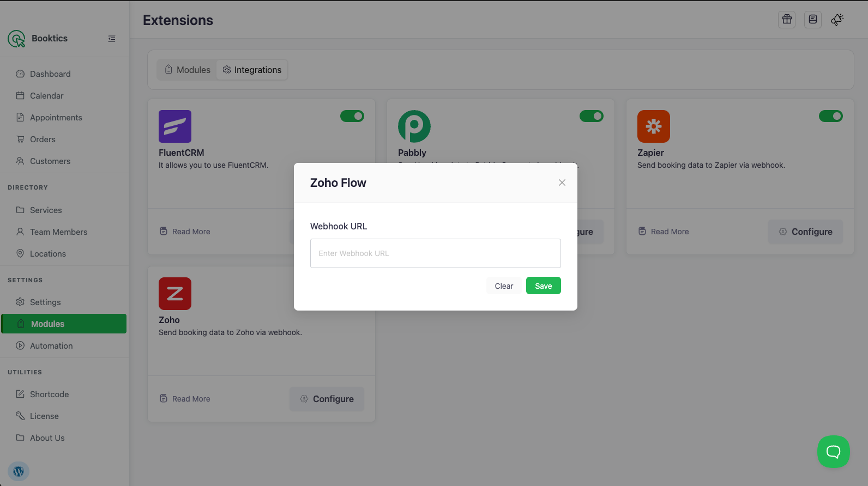The image size is (868, 486).
Task: Click the About Us folder icon
Action: point(20,438)
